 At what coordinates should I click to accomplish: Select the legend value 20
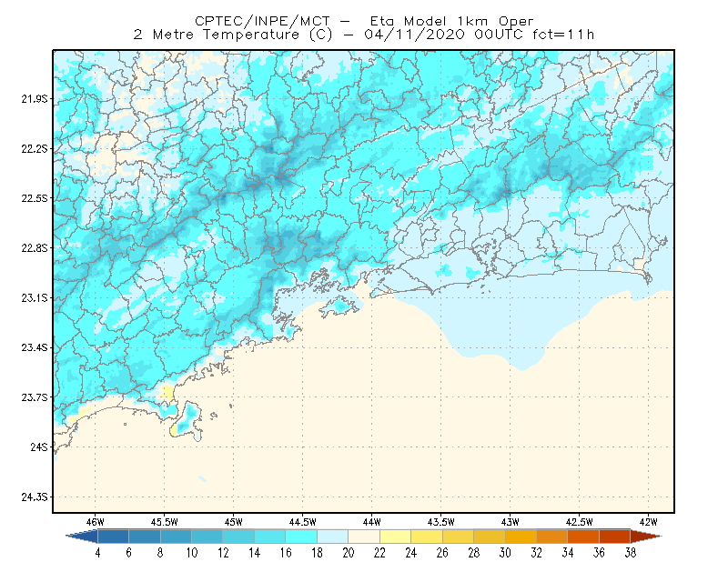pos(349,553)
